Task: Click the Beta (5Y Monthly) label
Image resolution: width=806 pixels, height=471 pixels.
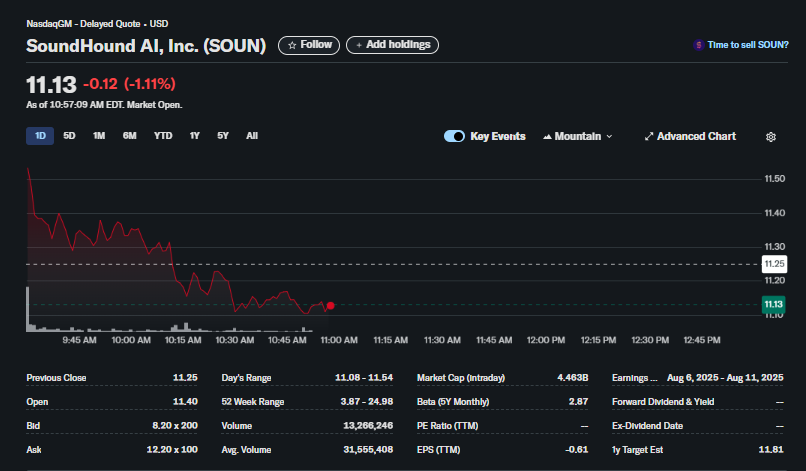Action: coord(453,402)
